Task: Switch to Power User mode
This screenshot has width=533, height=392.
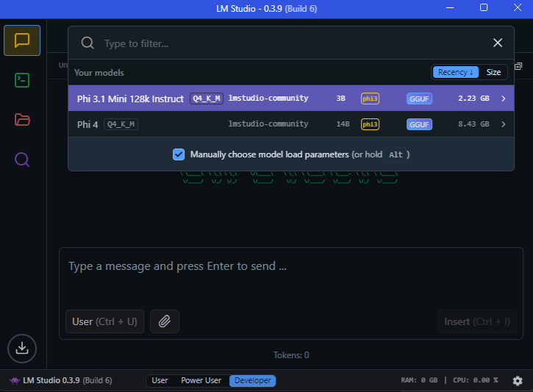Action: click(x=201, y=380)
